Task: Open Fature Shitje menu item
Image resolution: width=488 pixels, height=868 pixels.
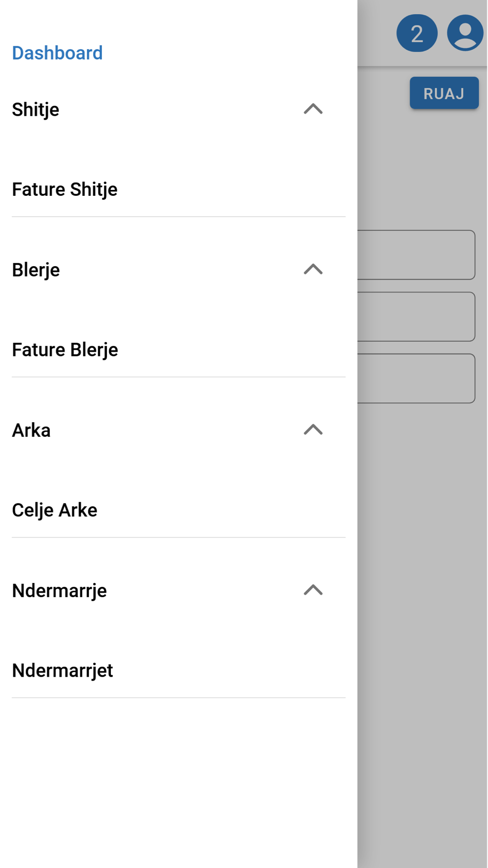Action: click(65, 189)
